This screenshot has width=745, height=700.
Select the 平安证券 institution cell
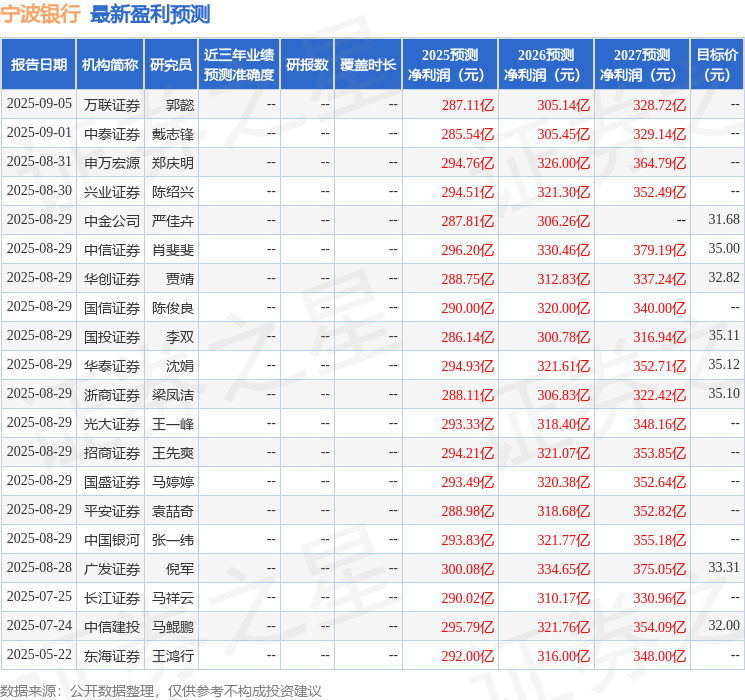[112, 511]
